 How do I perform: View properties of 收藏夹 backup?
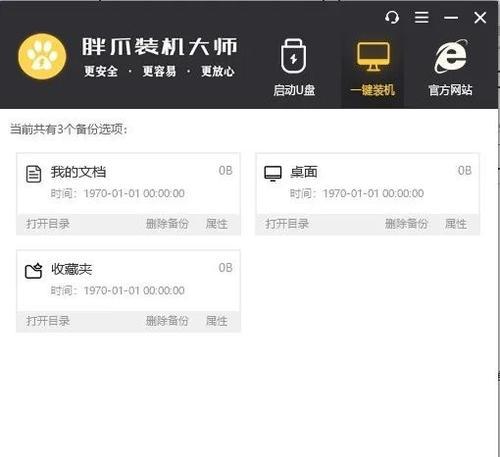click(217, 321)
